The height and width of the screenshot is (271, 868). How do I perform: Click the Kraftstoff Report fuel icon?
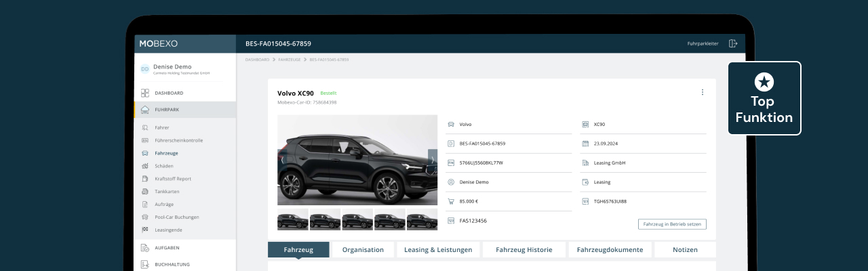click(145, 179)
